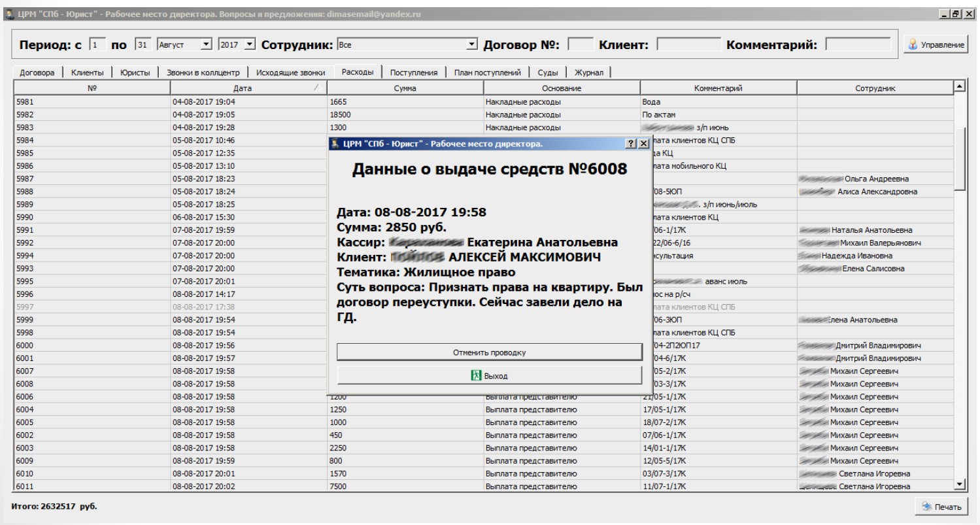This screenshot has height=525, width=980.
Task: Click employee cell Ольга Андреевна
Action: click(x=875, y=178)
